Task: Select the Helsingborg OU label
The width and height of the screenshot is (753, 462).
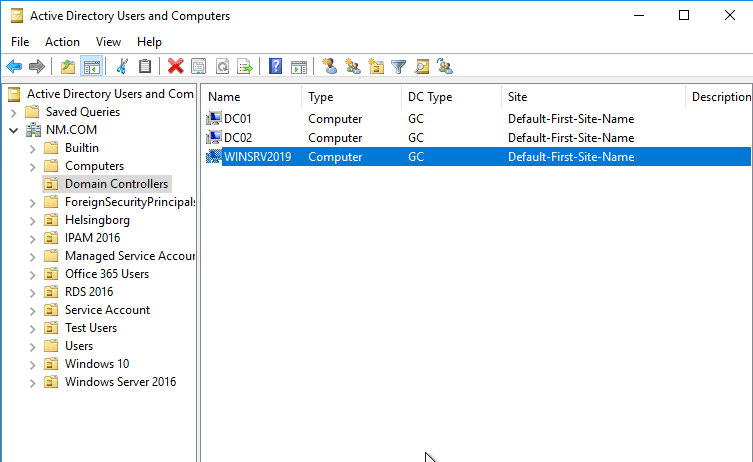Action: (x=97, y=220)
